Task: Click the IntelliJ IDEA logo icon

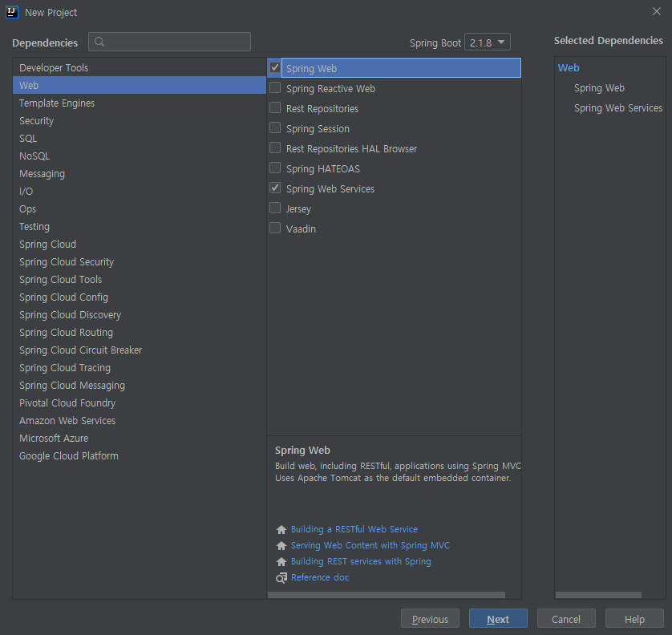Action: pyautogui.click(x=12, y=12)
